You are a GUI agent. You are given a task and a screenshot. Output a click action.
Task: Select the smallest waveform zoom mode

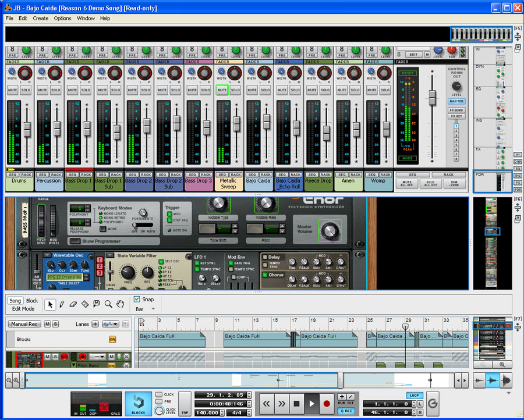click(x=479, y=380)
